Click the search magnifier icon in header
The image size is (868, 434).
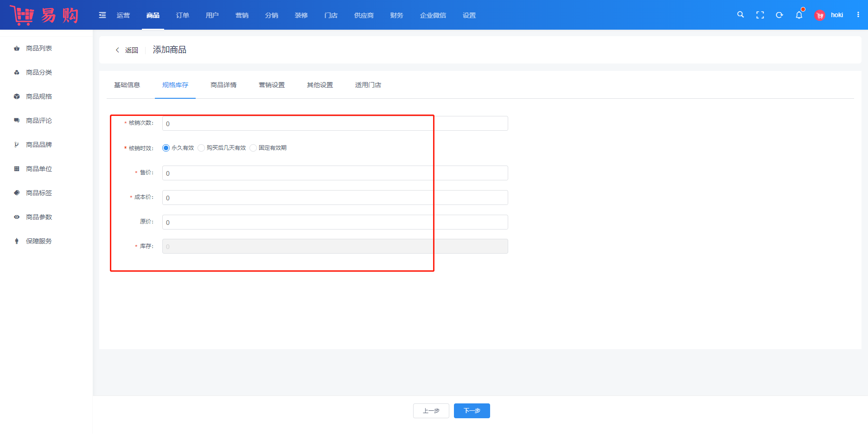[x=740, y=15]
